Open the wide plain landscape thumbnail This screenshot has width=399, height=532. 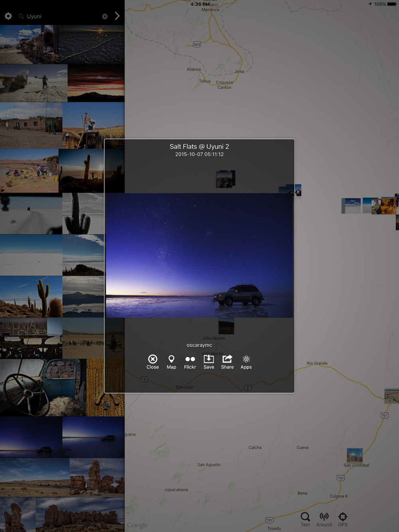[x=35, y=477]
